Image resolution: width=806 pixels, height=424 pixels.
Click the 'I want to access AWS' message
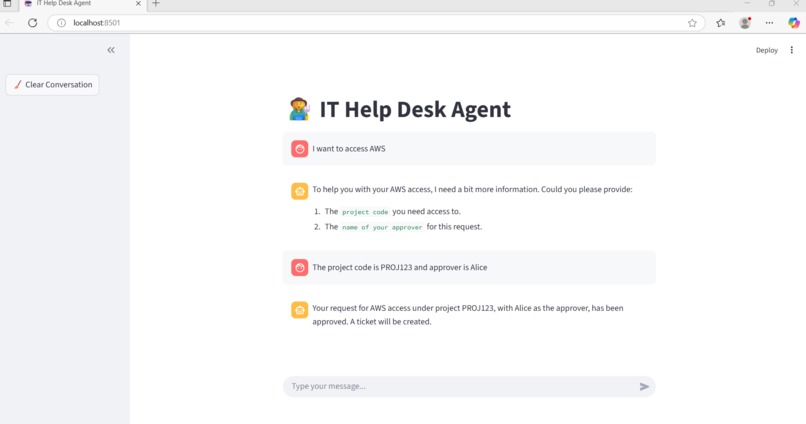point(349,149)
